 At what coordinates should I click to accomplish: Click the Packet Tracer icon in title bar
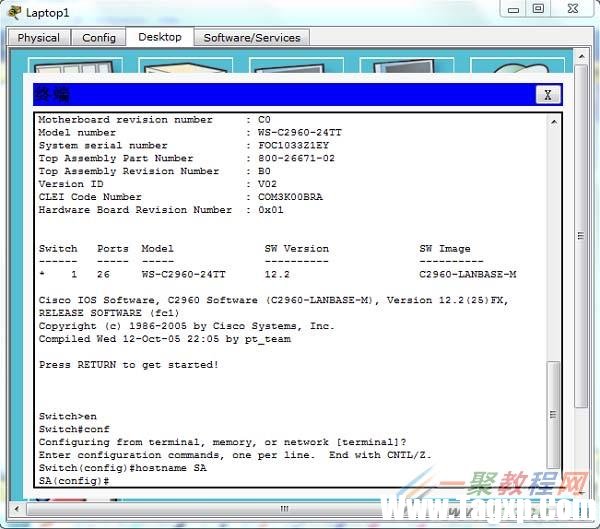point(15,12)
